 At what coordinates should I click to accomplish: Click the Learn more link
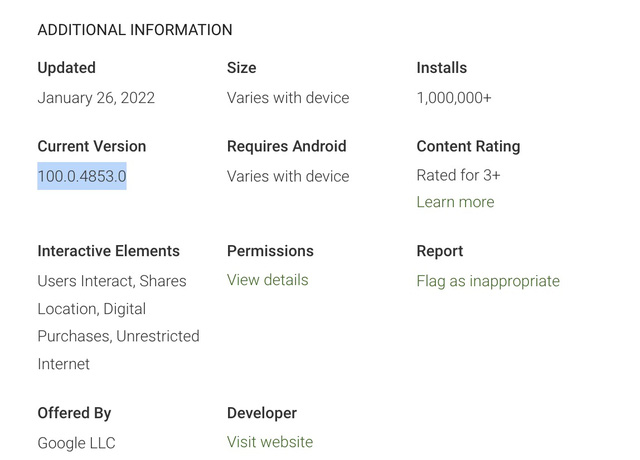(x=455, y=202)
